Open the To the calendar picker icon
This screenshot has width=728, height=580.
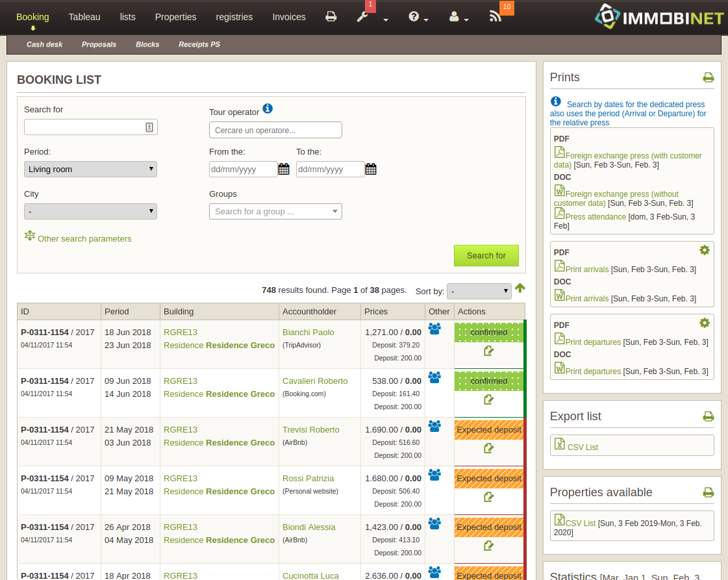tap(371, 169)
